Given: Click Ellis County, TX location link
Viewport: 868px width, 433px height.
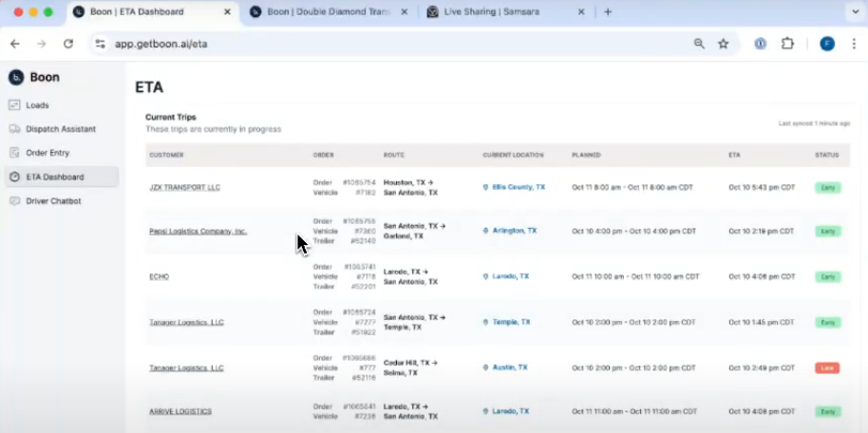Looking at the screenshot, I should pyautogui.click(x=519, y=187).
